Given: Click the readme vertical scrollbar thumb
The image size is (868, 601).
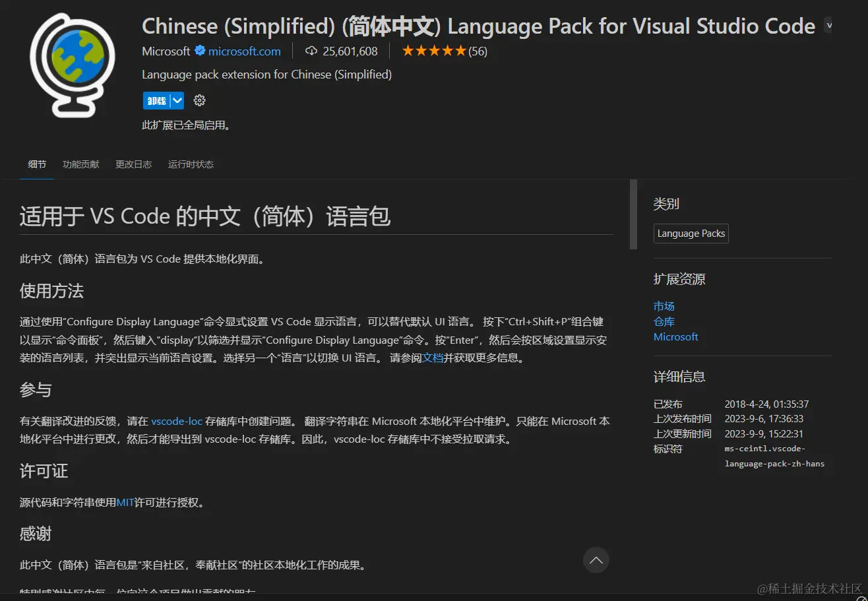Looking at the screenshot, I should point(634,214).
